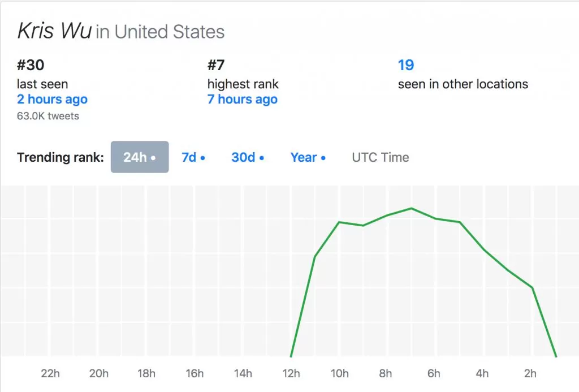
Task: Click the 22h label on time axis
Action: pyautogui.click(x=50, y=373)
